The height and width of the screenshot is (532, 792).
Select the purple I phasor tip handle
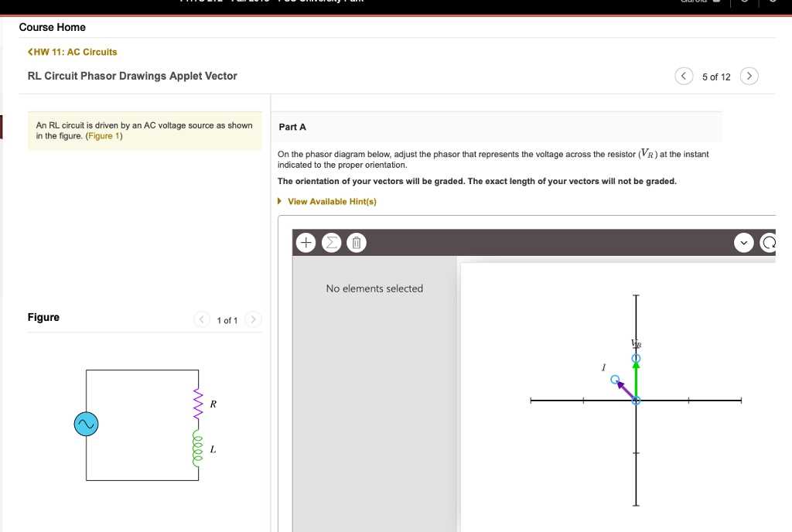click(x=615, y=379)
